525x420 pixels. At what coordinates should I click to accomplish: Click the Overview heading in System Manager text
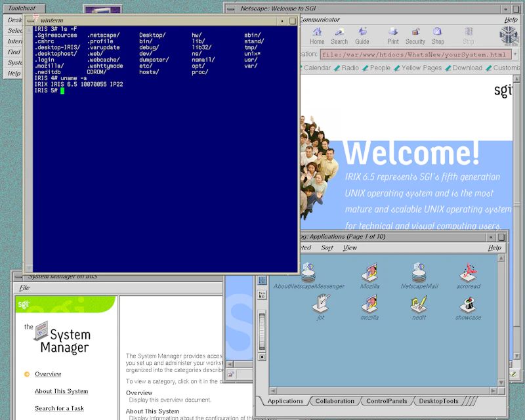click(x=139, y=393)
